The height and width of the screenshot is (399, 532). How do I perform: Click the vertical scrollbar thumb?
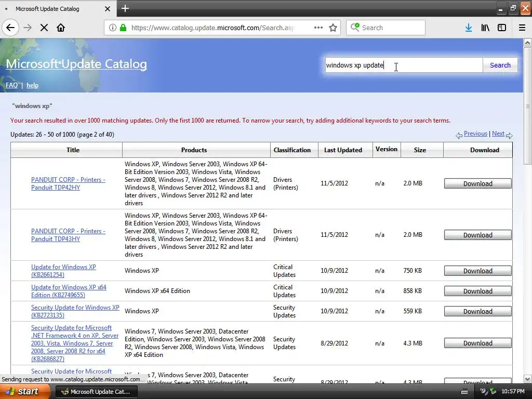pyautogui.click(x=527, y=106)
